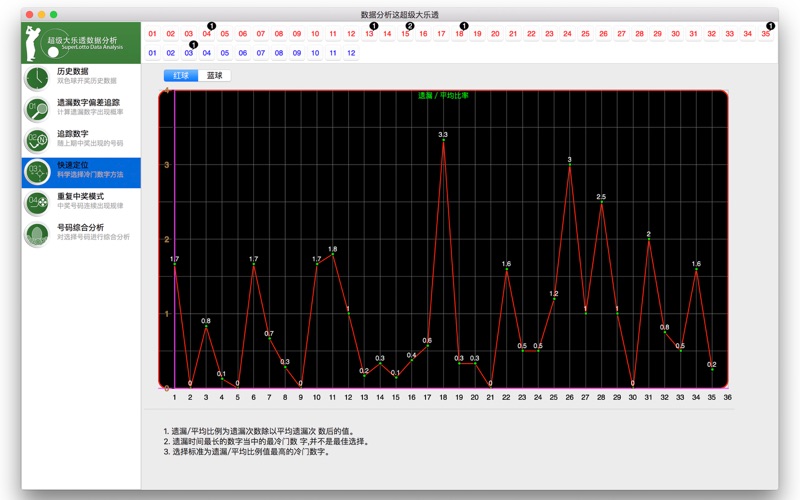Click note line 3 about 选择标准
Screen dimensions: 800x500
pos(246,452)
